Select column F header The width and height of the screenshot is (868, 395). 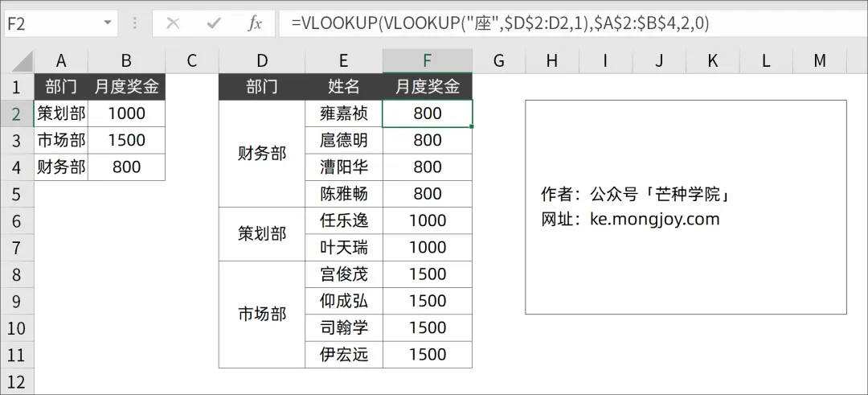(x=427, y=61)
